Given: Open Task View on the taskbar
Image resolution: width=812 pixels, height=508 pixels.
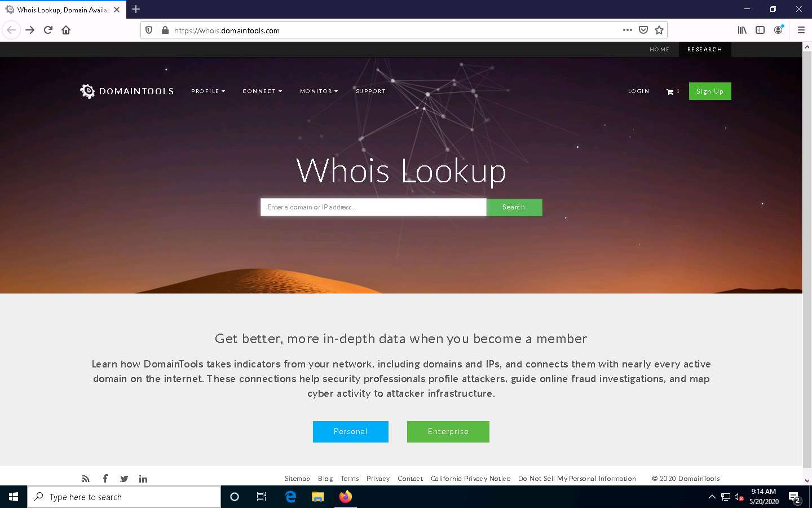Looking at the screenshot, I should pos(262,497).
